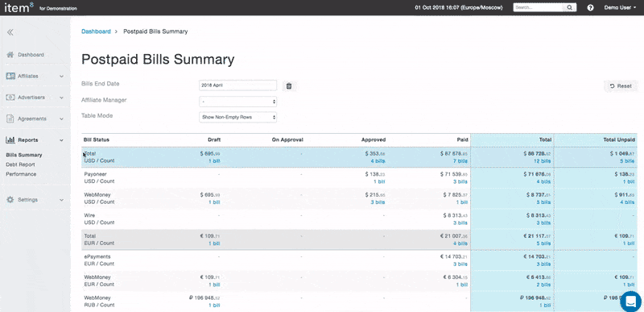644x312 pixels.
Task: Click the Postpaid Bills Summary heading
Action: click(158, 60)
